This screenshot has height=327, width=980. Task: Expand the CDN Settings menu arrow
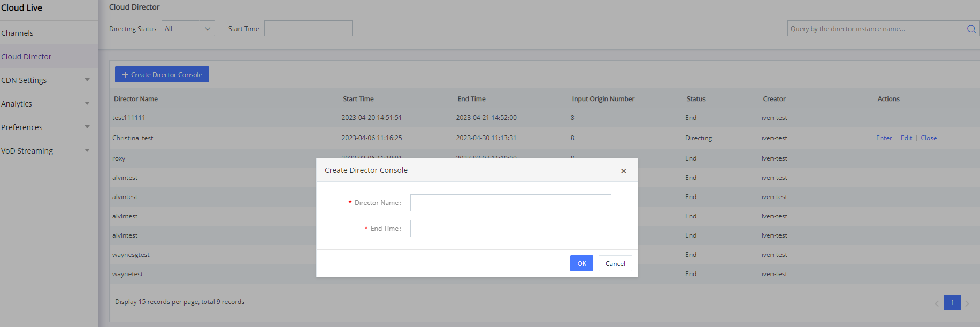pos(87,80)
